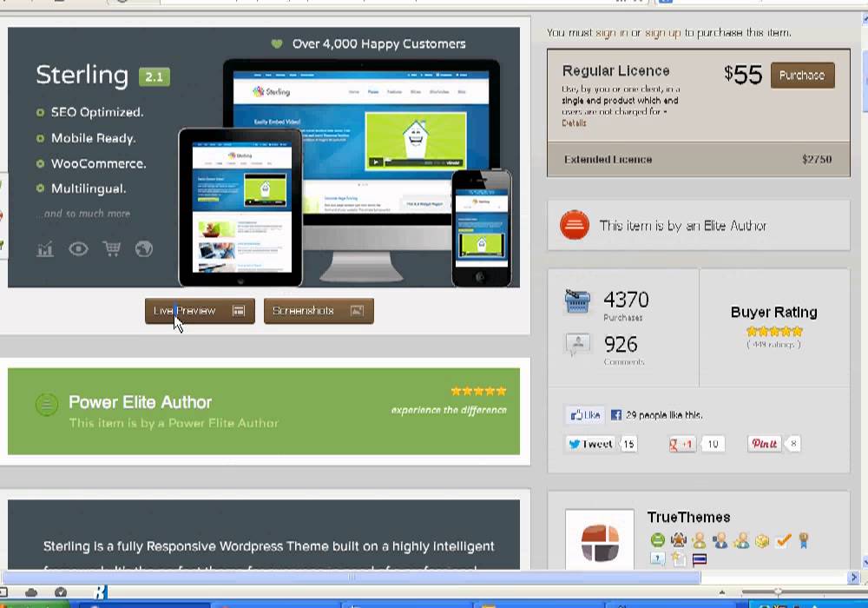Adjust the browser zoom slider handle

coord(778,592)
